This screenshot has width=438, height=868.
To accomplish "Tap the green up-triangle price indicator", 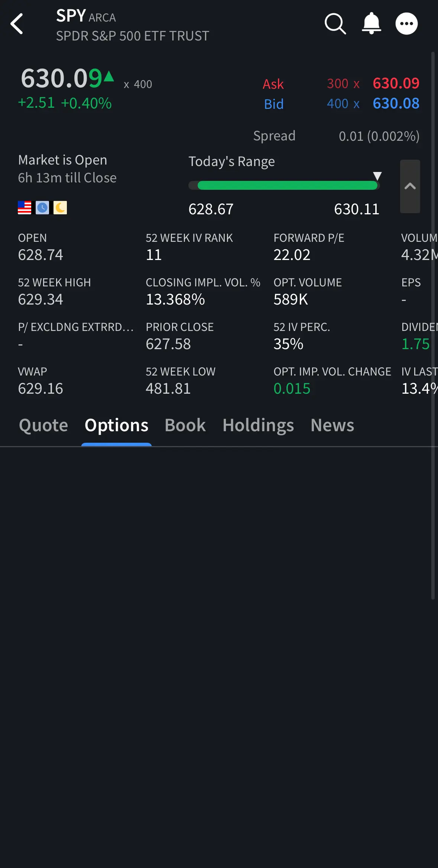I will pyautogui.click(x=109, y=76).
